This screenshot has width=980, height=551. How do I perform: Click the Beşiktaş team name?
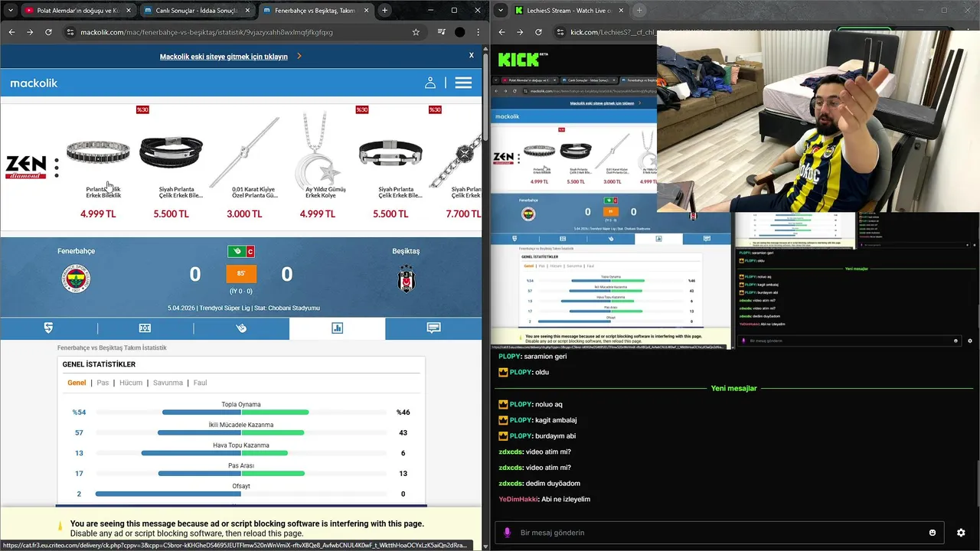(407, 251)
